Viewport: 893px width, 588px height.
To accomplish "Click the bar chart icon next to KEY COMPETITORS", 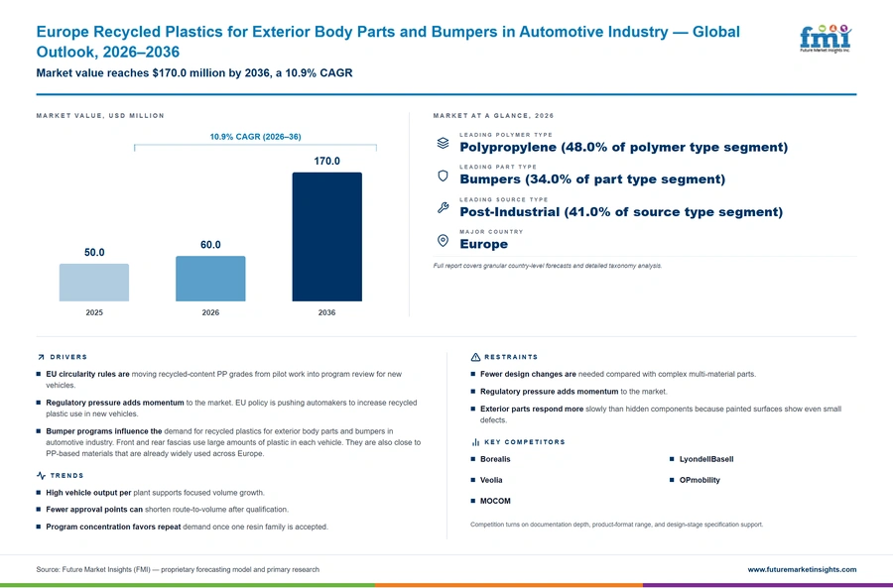I will pyautogui.click(x=475, y=442).
